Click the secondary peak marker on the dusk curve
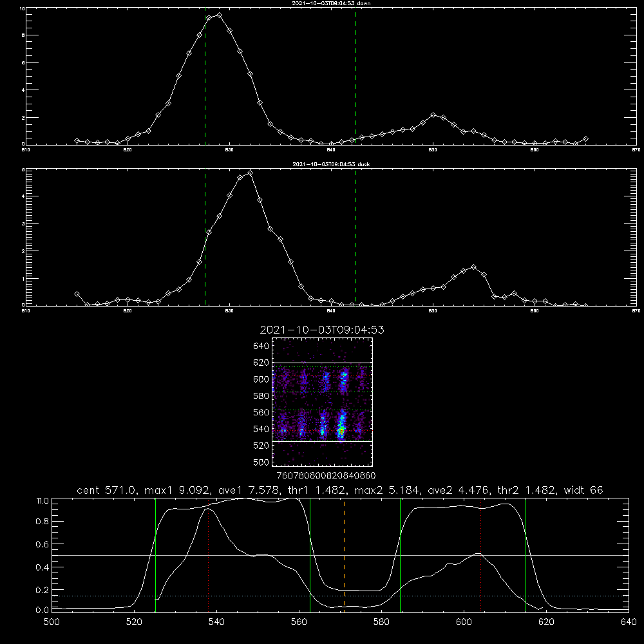Image resolution: width=644 pixels, height=644 pixels. (473, 267)
